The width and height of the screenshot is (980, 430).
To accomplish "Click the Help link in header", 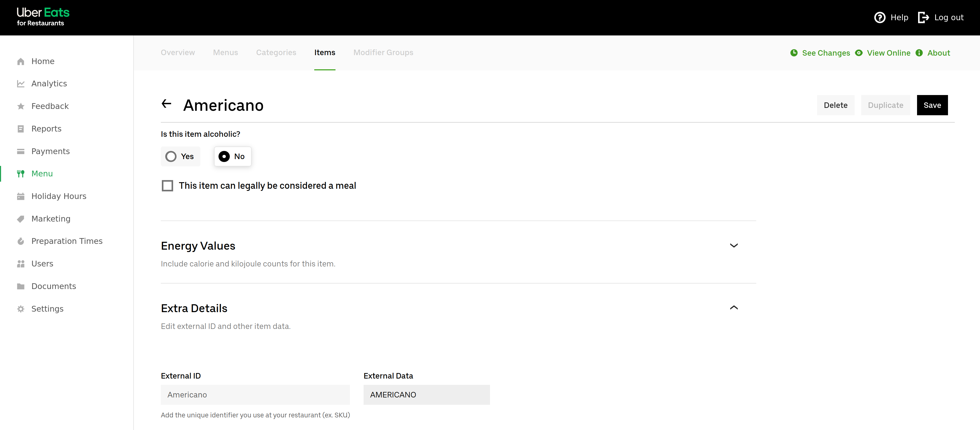I will pyautogui.click(x=899, y=18).
